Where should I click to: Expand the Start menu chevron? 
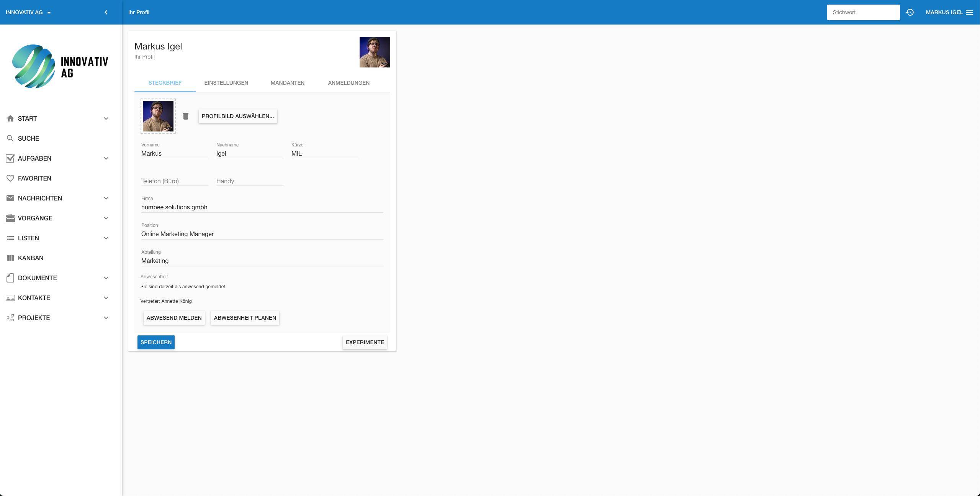click(x=106, y=118)
